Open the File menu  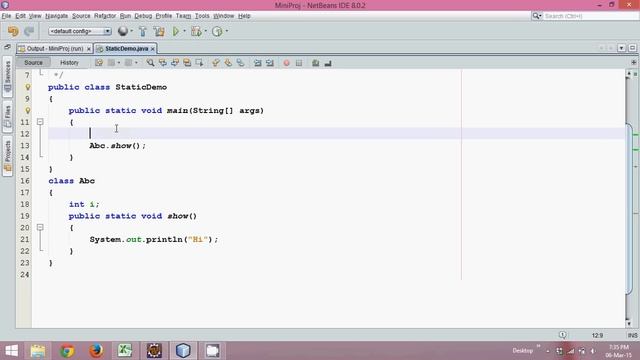[x=6, y=16]
